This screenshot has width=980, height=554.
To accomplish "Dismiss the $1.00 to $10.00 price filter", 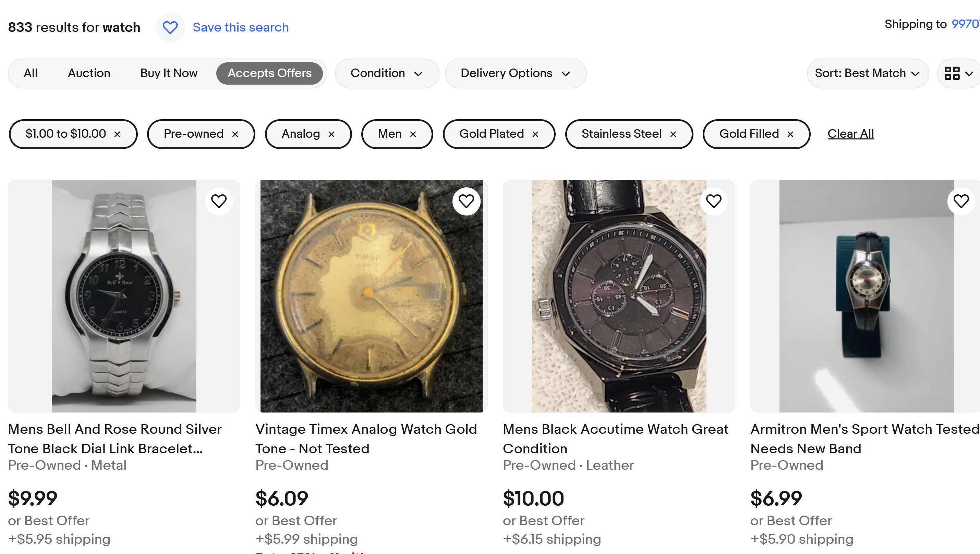I will [117, 134].
